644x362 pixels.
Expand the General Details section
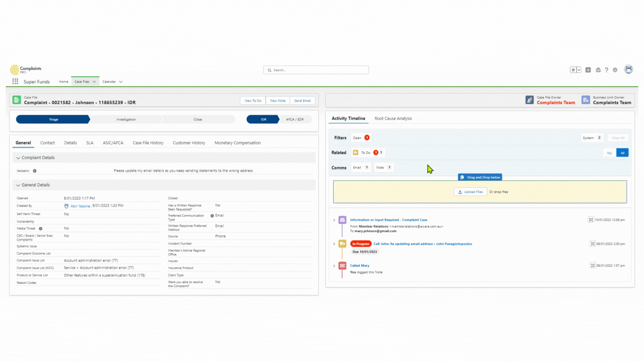click(x=18, y=185)
